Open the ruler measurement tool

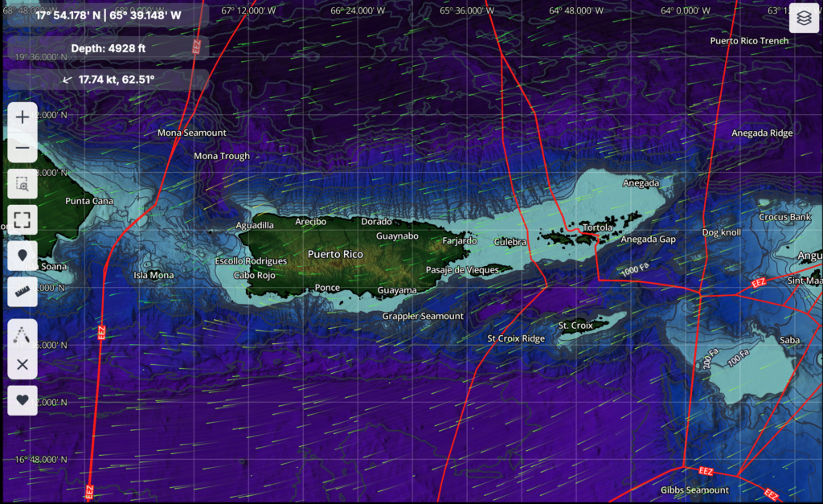coord(22,291)
